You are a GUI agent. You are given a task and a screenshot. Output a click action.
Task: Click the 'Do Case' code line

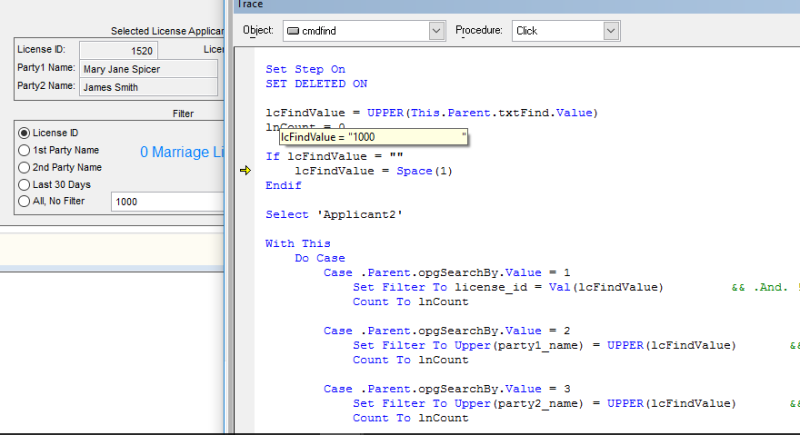tap(320, 258)
